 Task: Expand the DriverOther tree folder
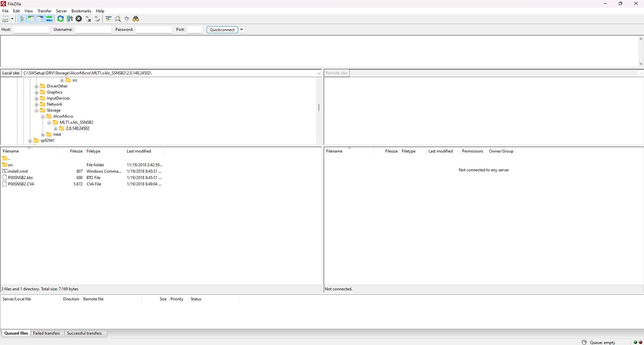(37, 87)
